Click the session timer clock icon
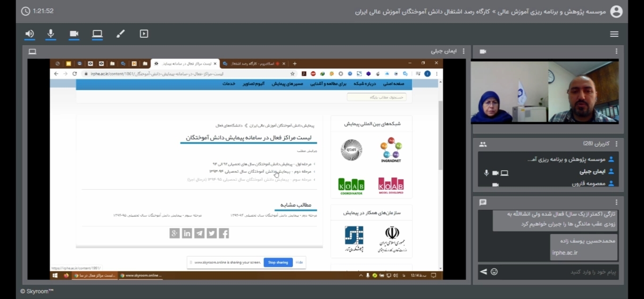 (25, 11)
